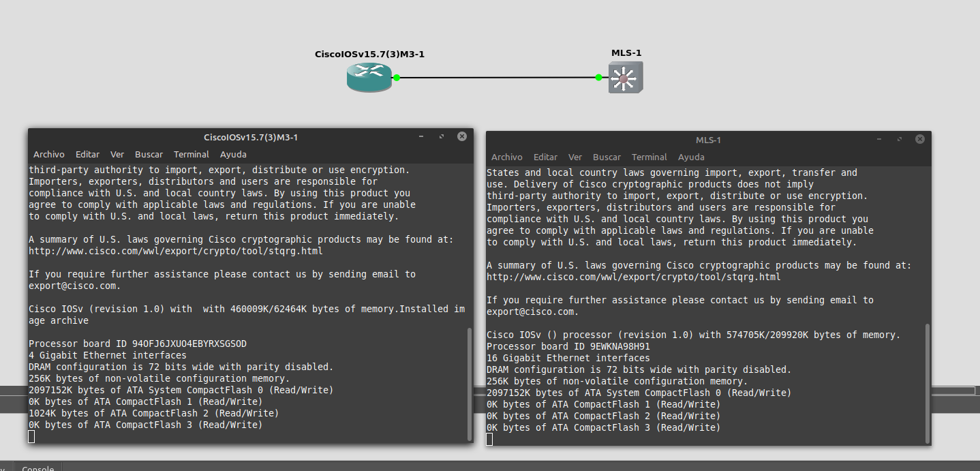This screenshot has width=980, height=471.
Task: Click '256K bytes of non-volatile' line in router terminal
Action: 159,378
